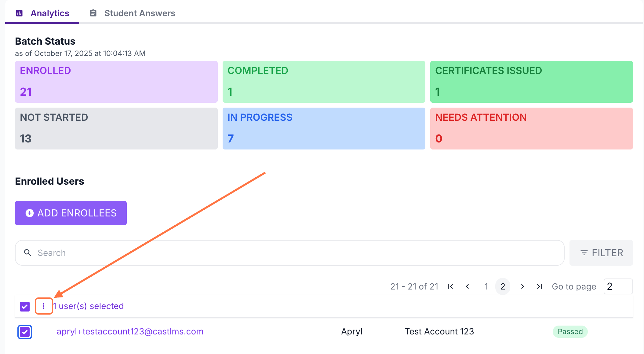
Task: Click the Student Answers clipboard icon
Action: pos(93,13)
